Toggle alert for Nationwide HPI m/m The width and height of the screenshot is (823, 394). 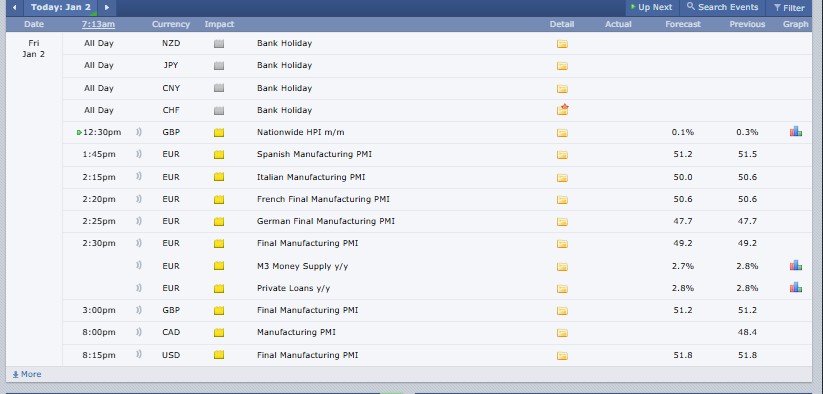[x=139, y=132]
